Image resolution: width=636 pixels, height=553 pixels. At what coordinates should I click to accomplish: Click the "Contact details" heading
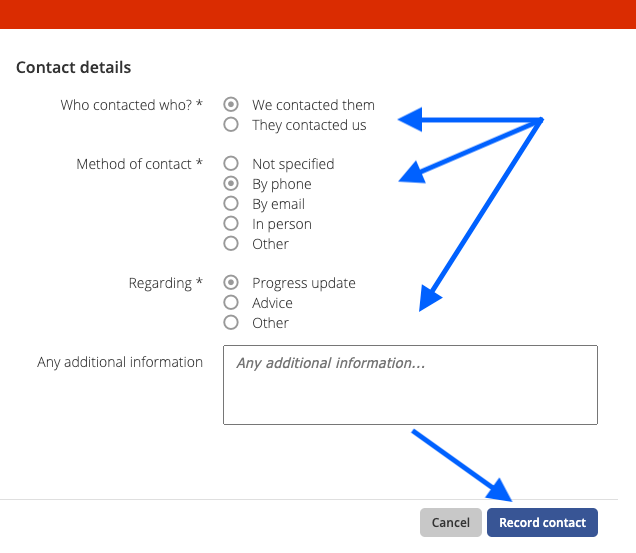pyautogui.click(x=73, y=67)
